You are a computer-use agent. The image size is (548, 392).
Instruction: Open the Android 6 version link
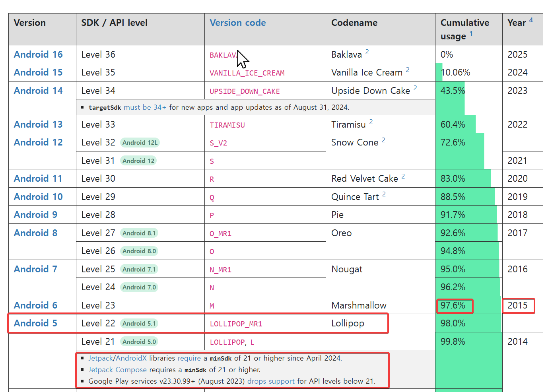click(x=35, y=305)
